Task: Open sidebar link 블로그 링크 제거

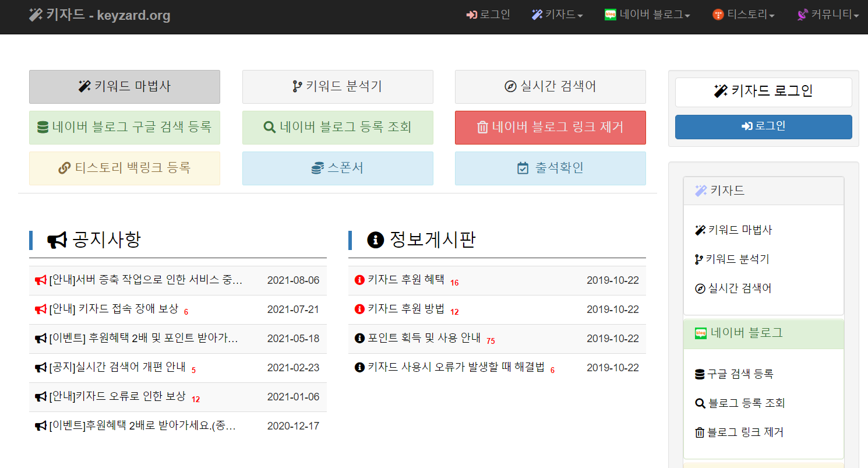Action: tap(739, 432)
